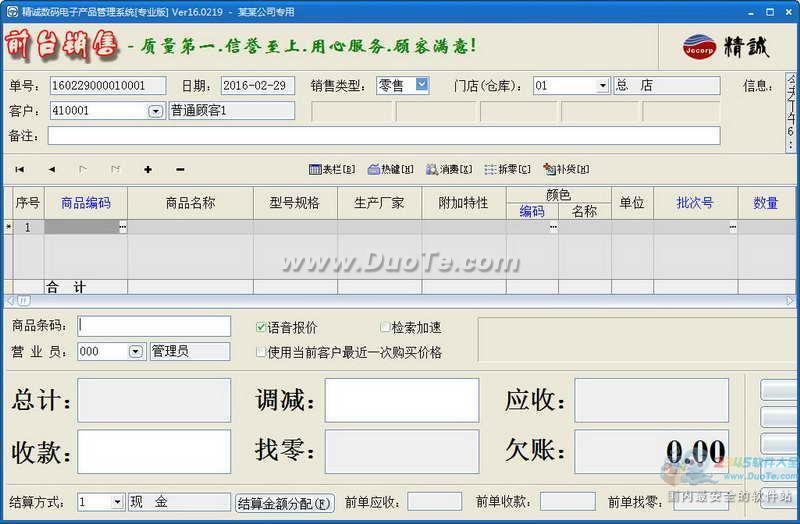Open 表栏 column settings toolbar icon
Viewport: 800px width, 524px height.
click(x=332, y=170)
